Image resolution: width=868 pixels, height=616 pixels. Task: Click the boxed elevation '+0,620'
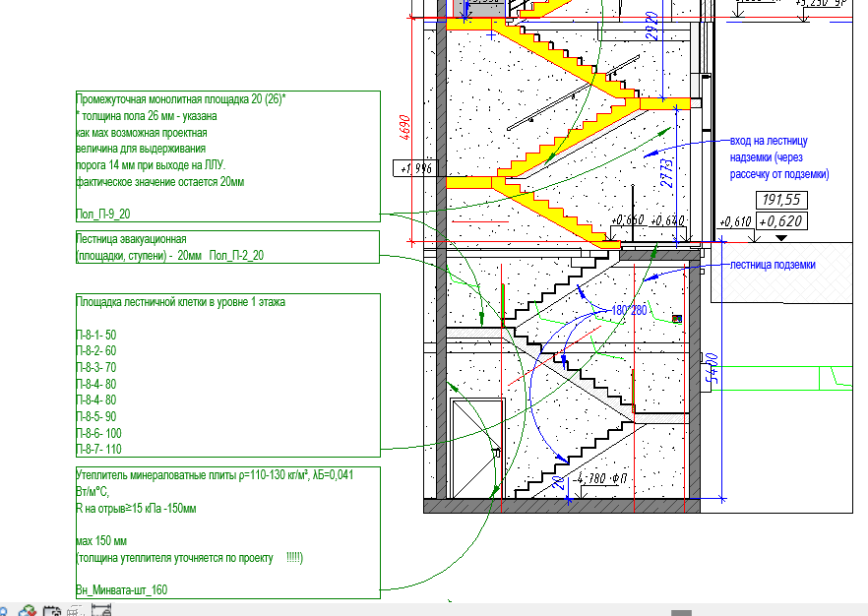click(781, 221)
